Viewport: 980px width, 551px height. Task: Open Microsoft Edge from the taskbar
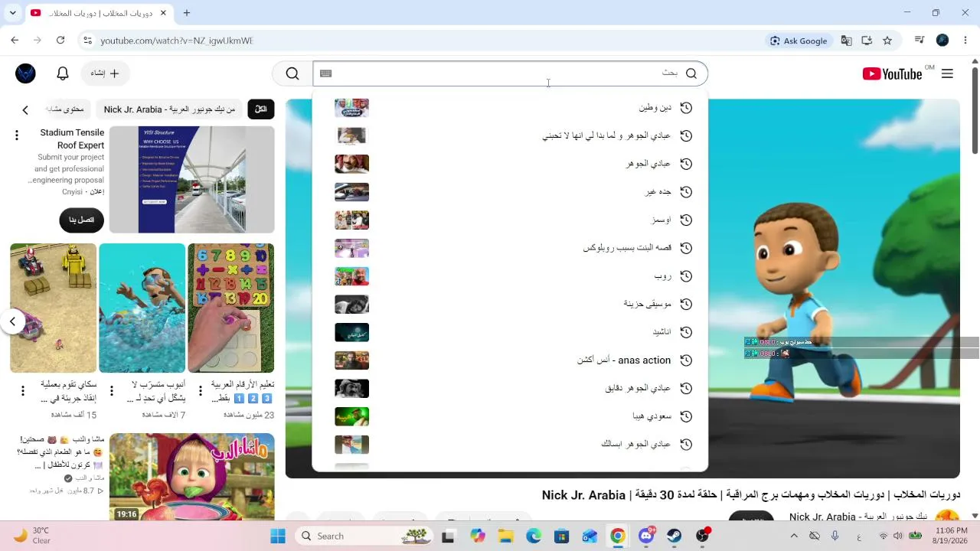coord(534,536)
